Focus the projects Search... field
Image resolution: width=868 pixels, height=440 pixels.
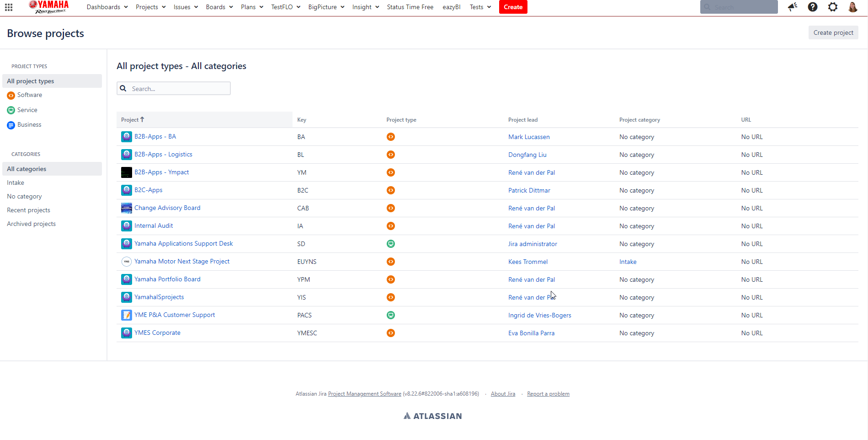coord(174,88)
